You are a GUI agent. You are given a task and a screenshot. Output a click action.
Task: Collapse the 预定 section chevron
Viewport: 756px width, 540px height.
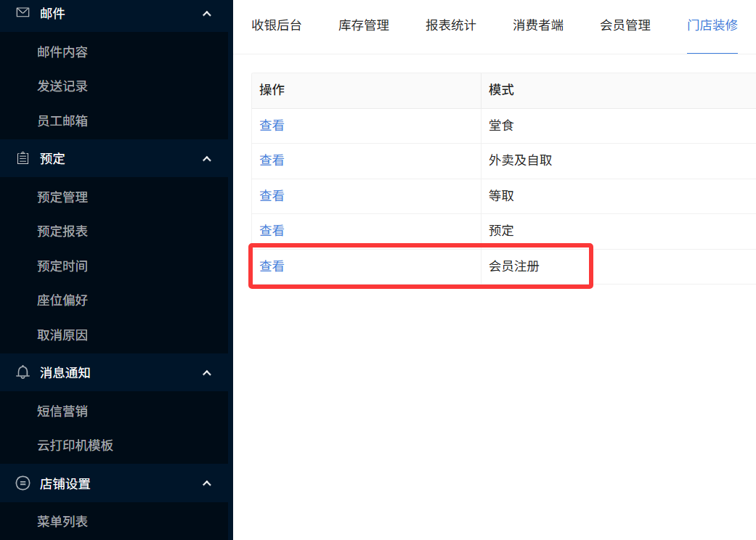pos(206,159)
